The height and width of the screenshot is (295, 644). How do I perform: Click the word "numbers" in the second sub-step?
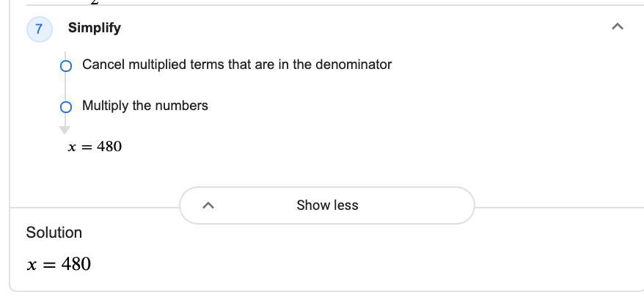(x=184, y=106)
